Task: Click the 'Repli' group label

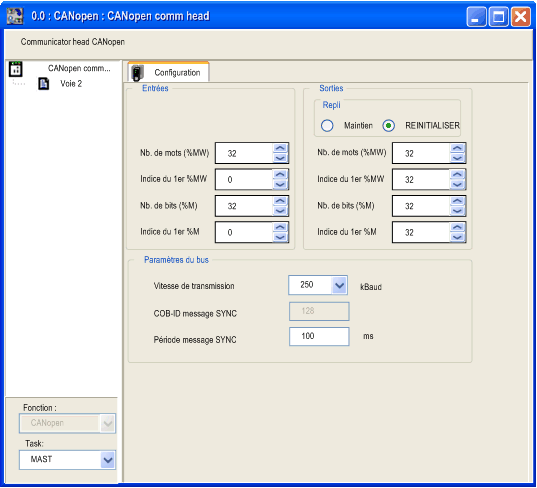Action: [332, 105]
